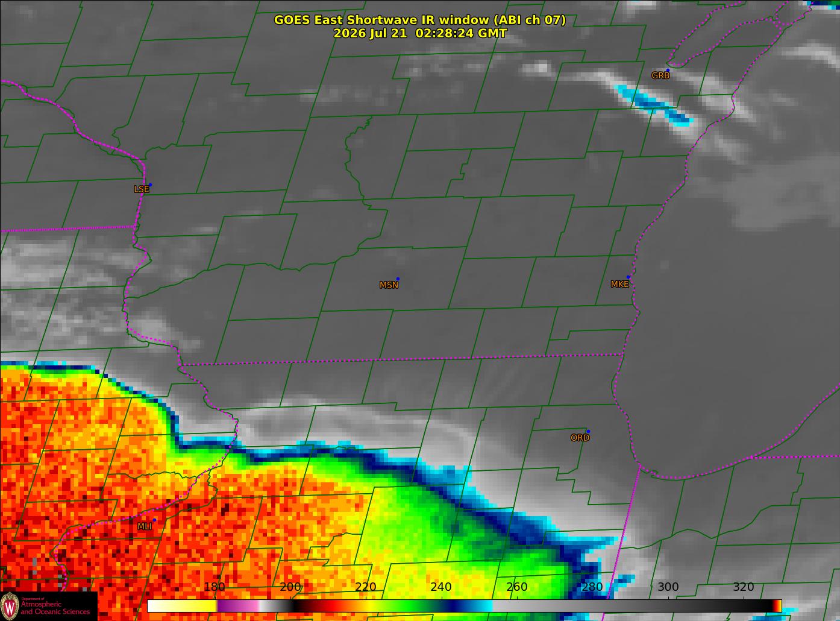Image resolution: width=840 pixels, height=621 pixels.
Task: Click the 180 label on color scale
Action: (215, 587)
